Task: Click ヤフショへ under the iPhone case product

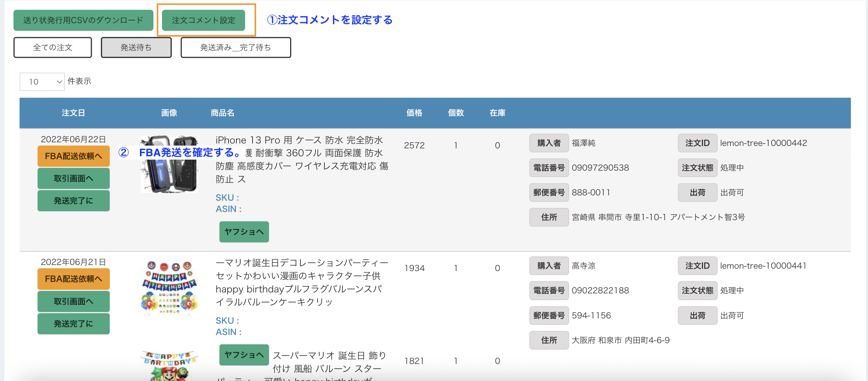Action: 244,232
